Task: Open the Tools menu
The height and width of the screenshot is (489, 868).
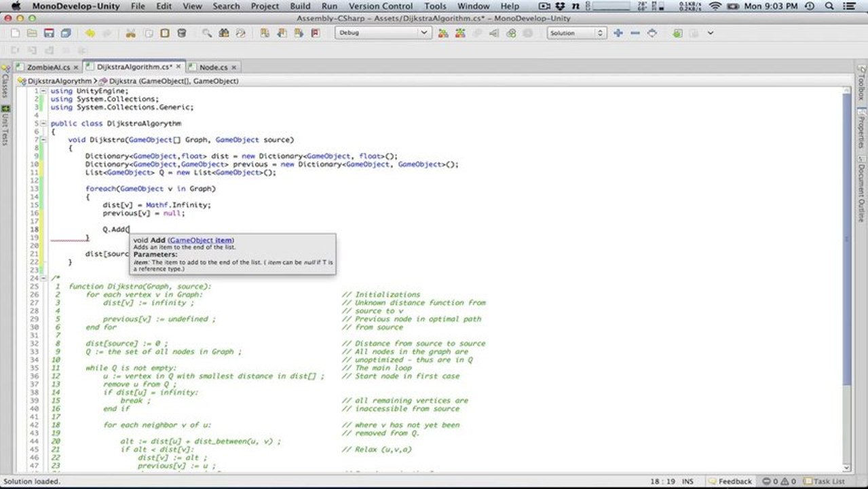Action: click(435, 6)
